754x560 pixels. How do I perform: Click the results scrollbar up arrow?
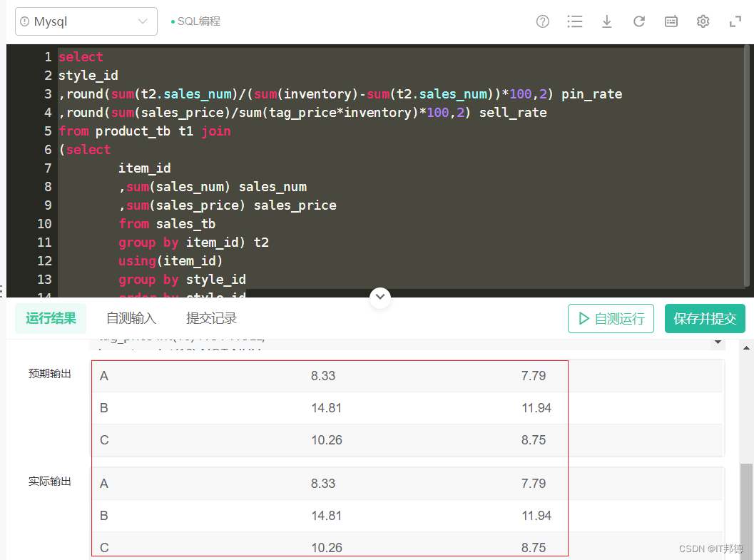coord(746,347)
